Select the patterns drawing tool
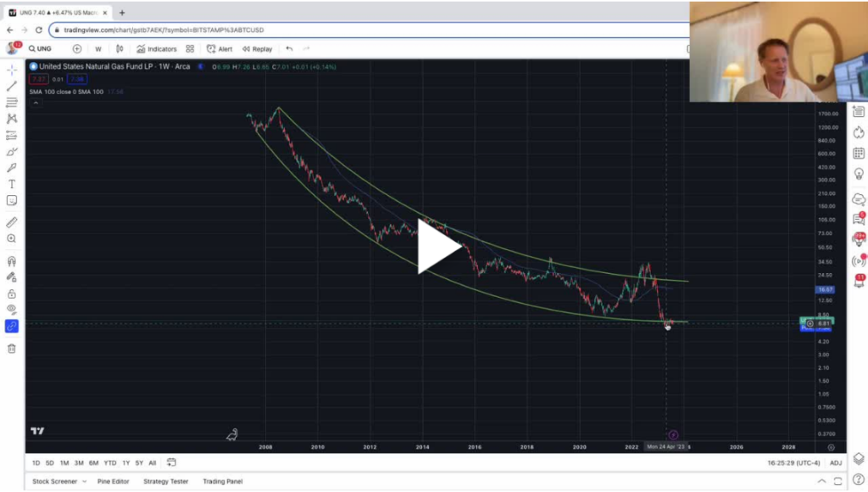 (x=12, y=119)
